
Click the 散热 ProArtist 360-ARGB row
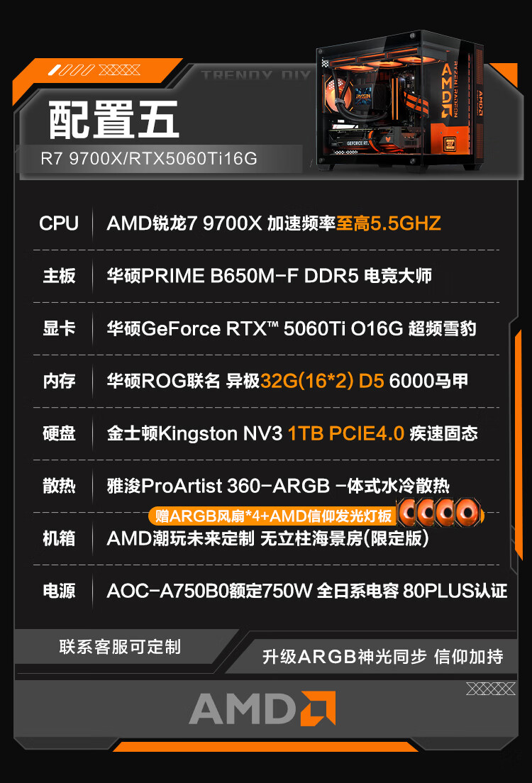[266, 486]
